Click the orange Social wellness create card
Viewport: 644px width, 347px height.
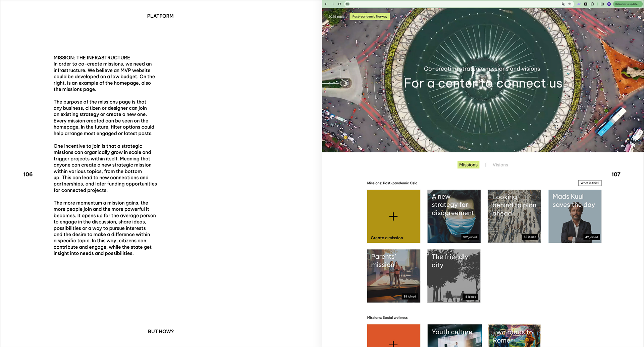393,336
